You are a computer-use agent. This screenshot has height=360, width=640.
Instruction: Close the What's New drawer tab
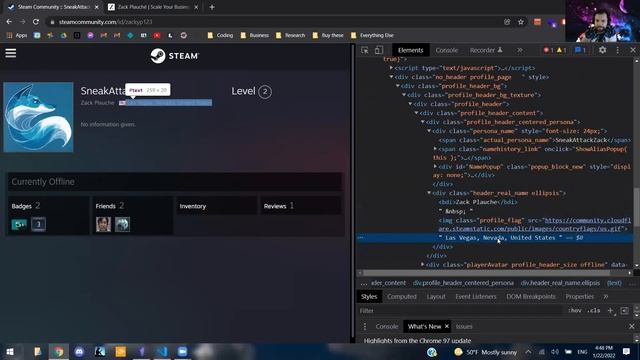(447, 327)
